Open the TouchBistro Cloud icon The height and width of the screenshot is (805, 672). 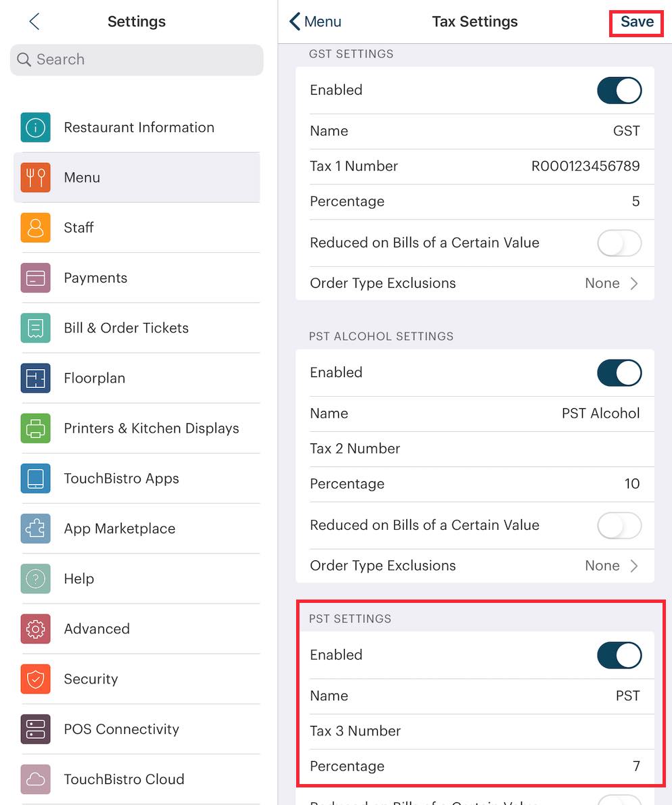35,779
